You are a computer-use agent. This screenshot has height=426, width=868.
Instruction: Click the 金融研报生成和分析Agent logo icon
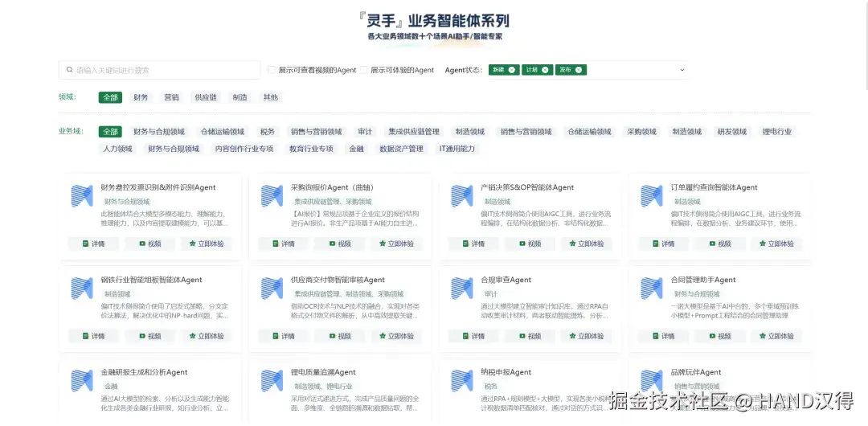click(82, 380)
